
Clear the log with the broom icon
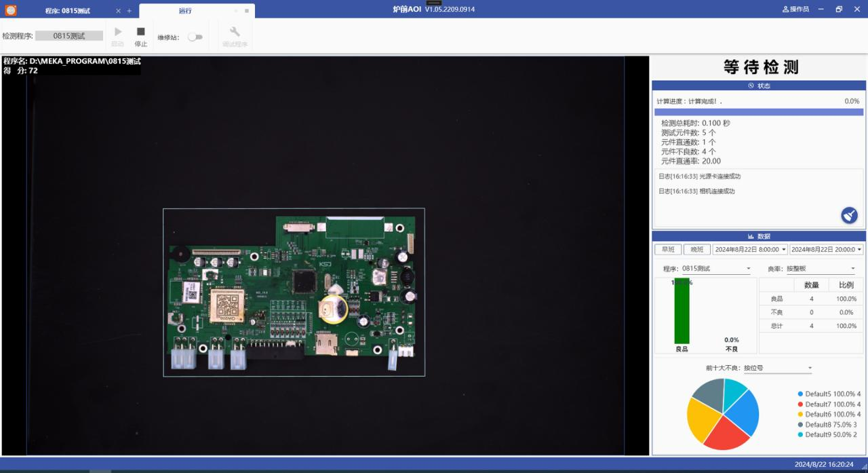pyautogui.click(x=849, y=215)
